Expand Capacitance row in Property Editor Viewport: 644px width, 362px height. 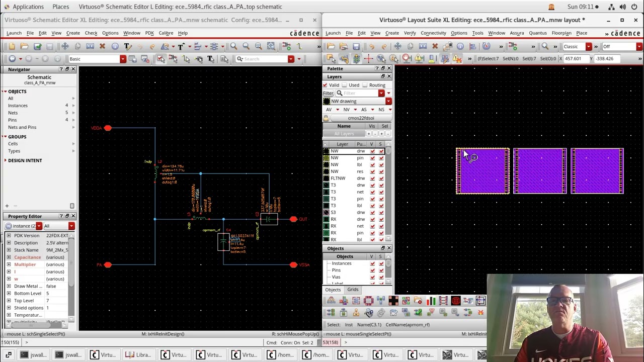click(x=9, y=257)
